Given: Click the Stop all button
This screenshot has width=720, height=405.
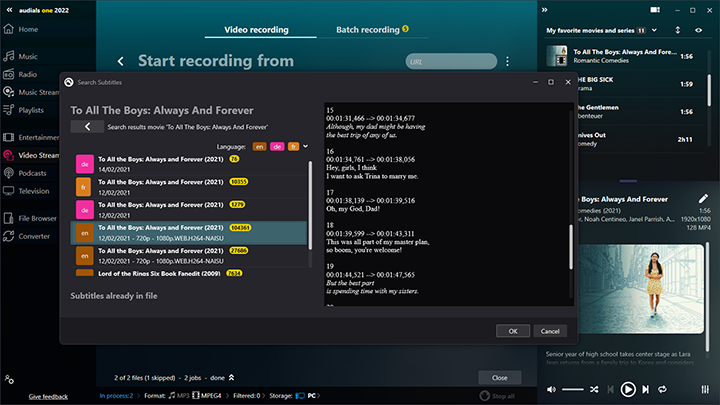Looking at the screenshot, I should (497, 396).
